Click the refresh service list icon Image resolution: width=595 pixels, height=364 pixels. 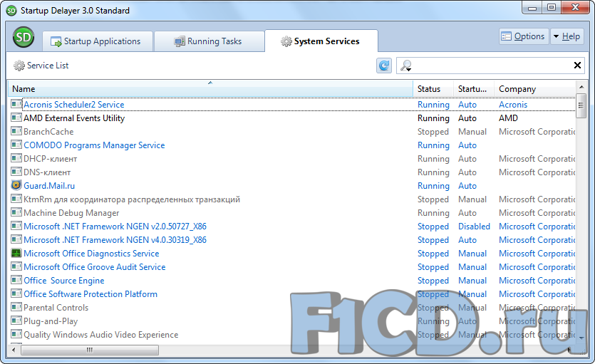point(384,66)
